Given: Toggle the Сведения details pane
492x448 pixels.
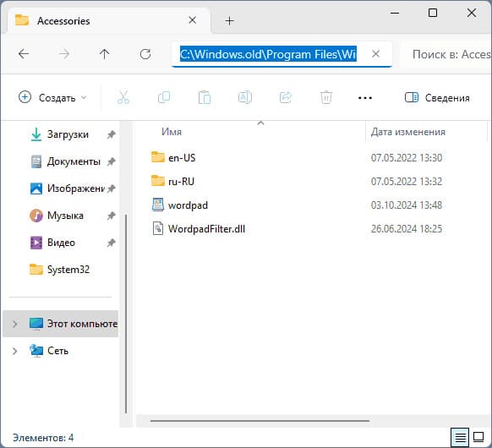Looking at the screenshot, I should coord(437,98).
